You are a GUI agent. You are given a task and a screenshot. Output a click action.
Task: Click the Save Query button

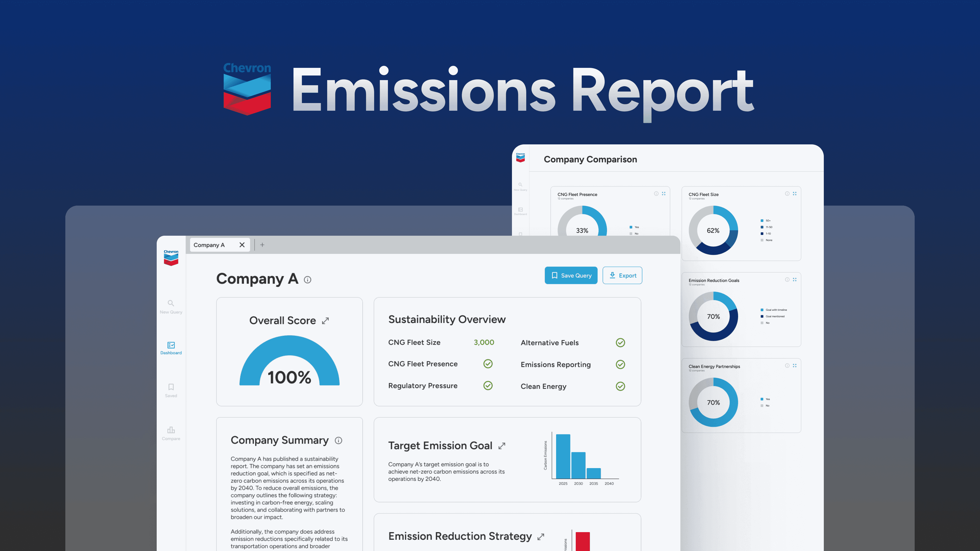571,275
